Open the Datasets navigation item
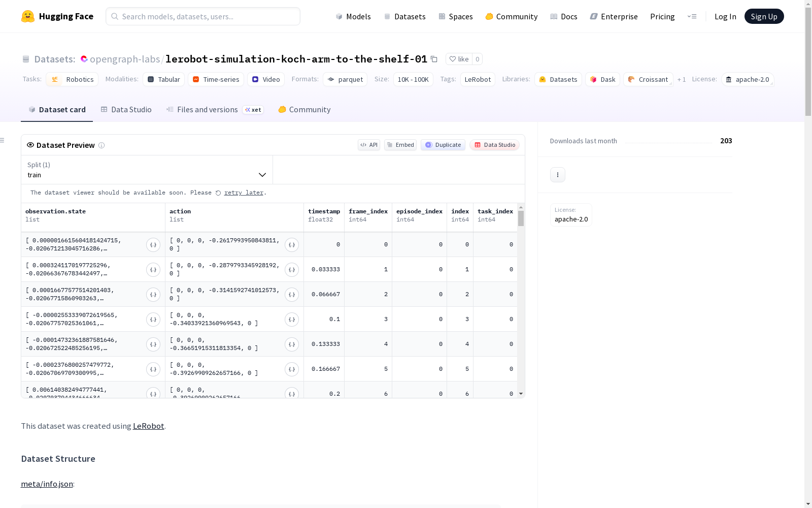The height and width of the screenshot is (508, 812). pos(404,16)
